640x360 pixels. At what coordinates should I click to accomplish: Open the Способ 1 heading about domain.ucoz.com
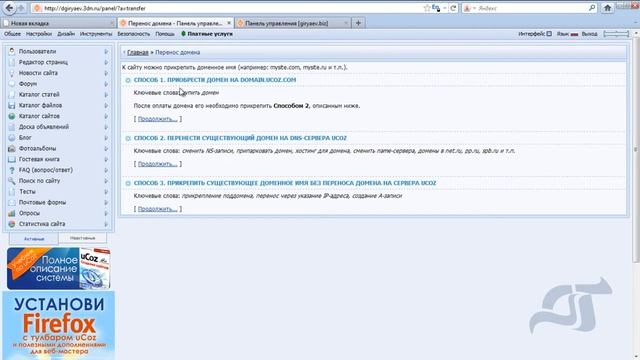(x=215, y=80)
